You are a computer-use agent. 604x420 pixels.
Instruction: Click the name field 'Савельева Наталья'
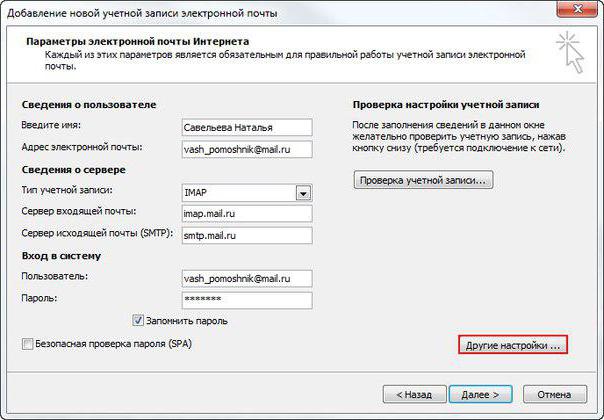[246, 128]
